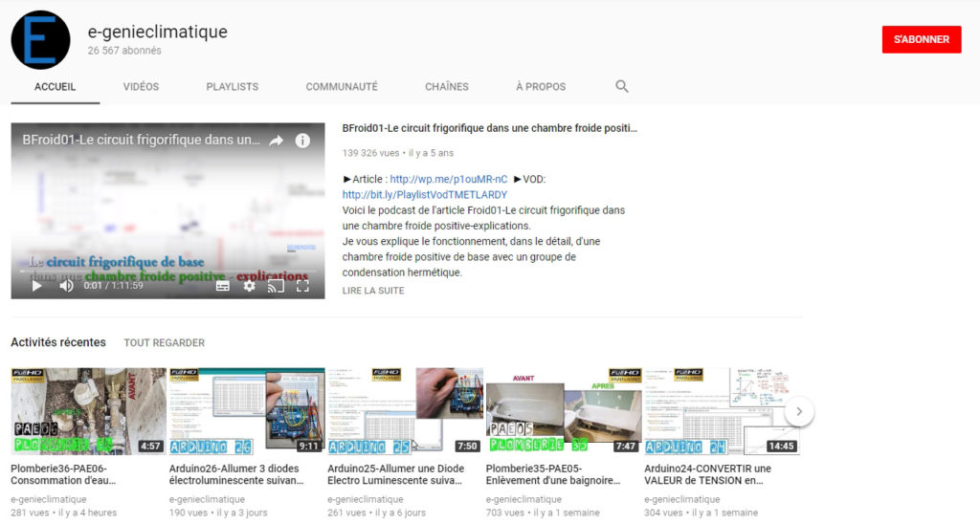The image size is (980, 524).
Task: Open the CHAÎNES tab
Action: (446, 87)
